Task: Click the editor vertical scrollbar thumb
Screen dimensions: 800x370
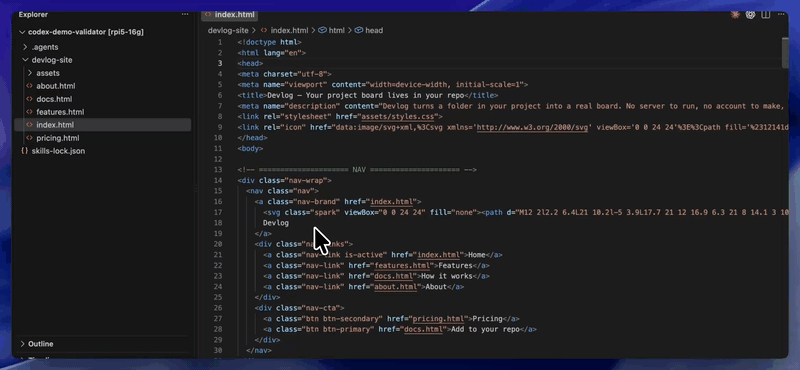Action: [x=785, y=53]
